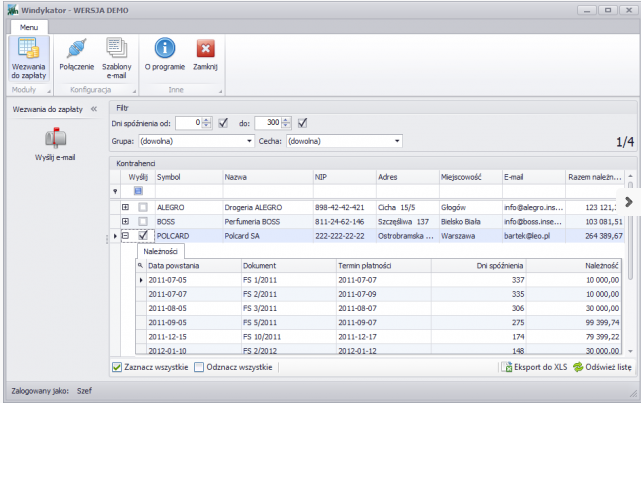Screen dimensions: 641x480
Task: Click the Perfumeria BOSS name cell
Action: point(268,222)
